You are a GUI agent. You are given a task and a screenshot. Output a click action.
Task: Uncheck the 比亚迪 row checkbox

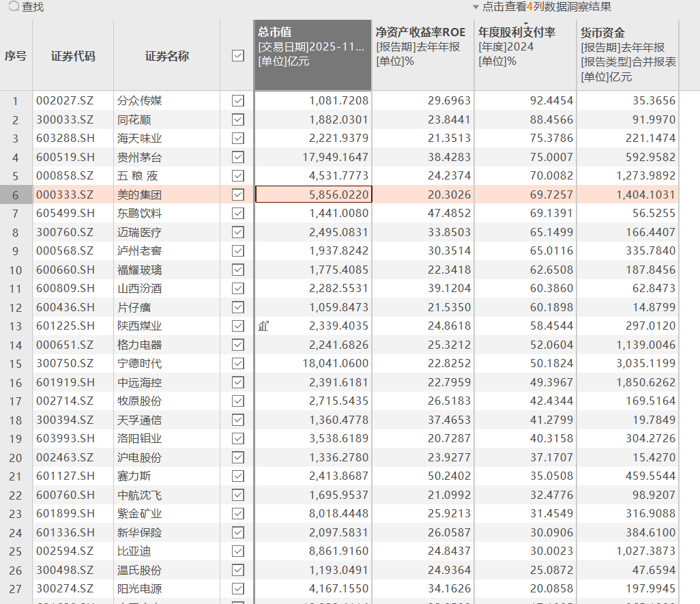pos(237,551)
